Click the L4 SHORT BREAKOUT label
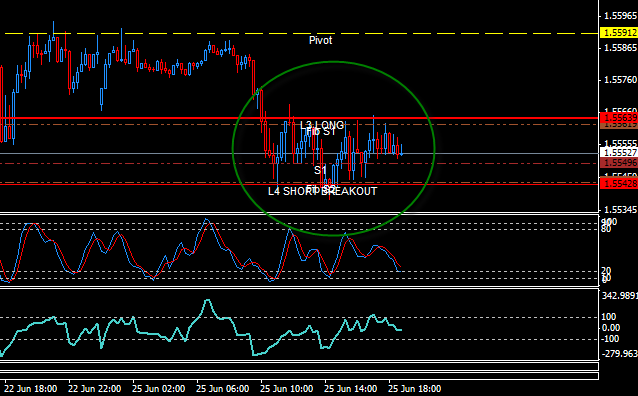The image size is (638, 396). pos(323,191)
